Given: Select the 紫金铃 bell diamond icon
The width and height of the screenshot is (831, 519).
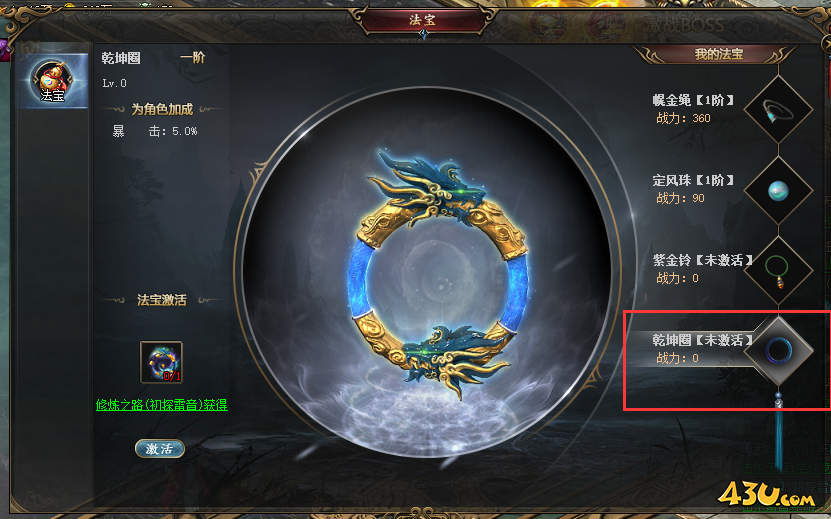Looking at the screenshot, I should [x=778, y=271].
